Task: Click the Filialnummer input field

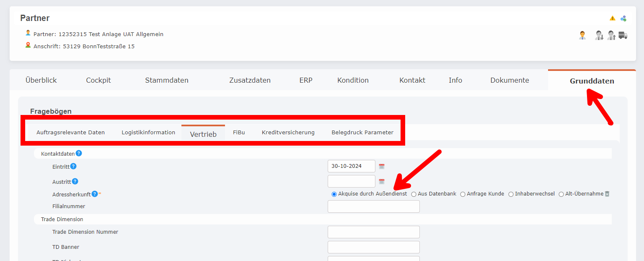Action: point(373,206)
